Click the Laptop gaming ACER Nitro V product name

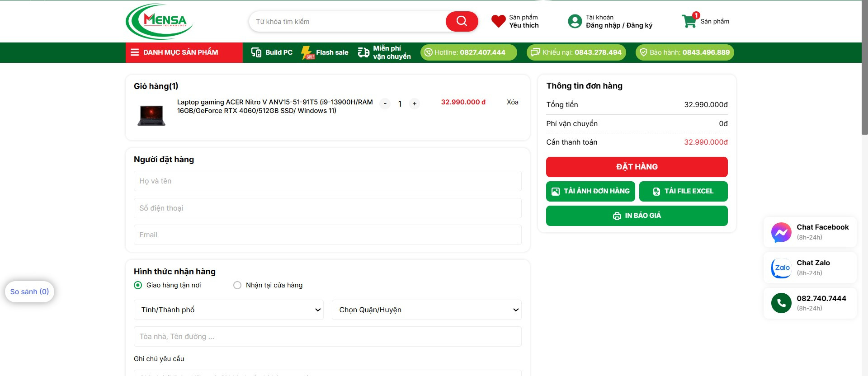click(275, 106)
